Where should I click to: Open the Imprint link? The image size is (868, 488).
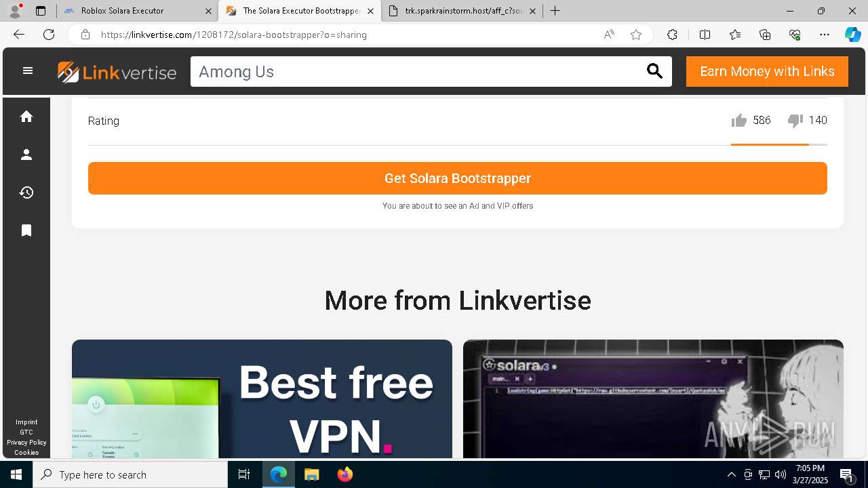pos(26,422)
